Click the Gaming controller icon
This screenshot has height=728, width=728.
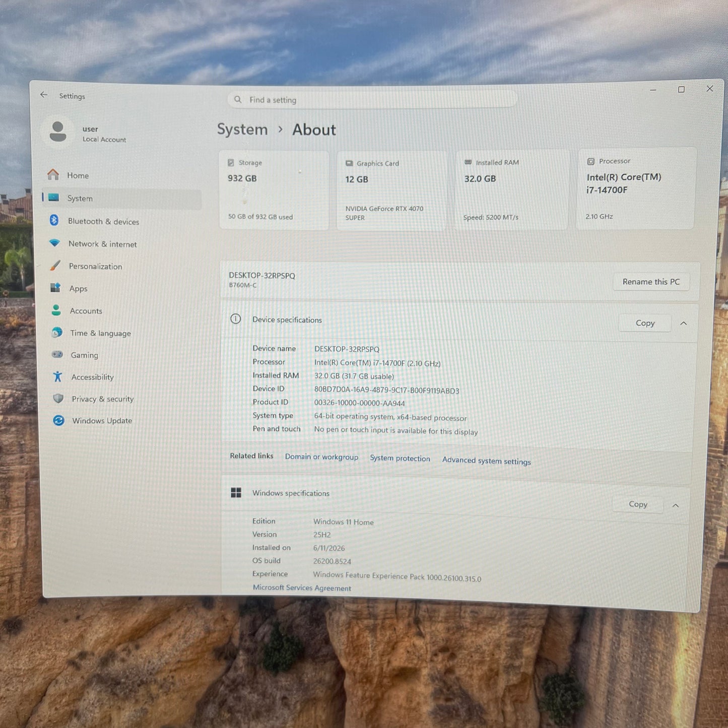[57, 354]
